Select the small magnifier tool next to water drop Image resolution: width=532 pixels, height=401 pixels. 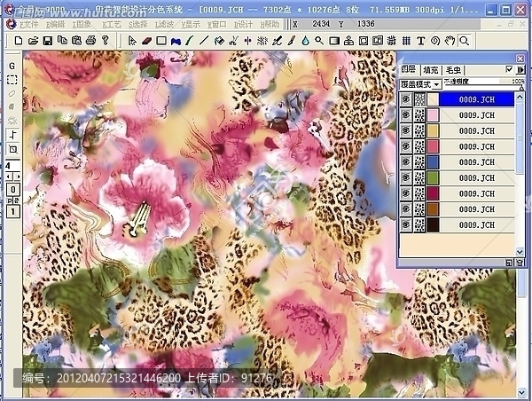pos(319,41)
